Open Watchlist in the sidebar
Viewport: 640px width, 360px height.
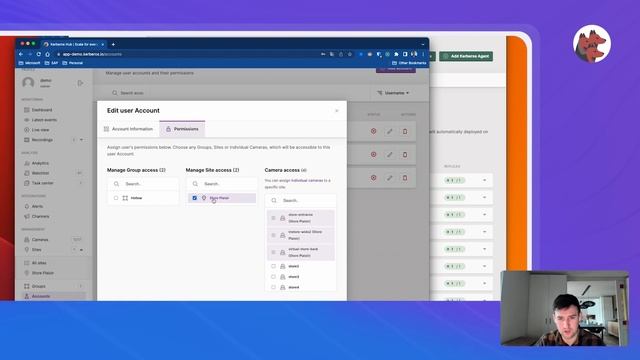40,173
